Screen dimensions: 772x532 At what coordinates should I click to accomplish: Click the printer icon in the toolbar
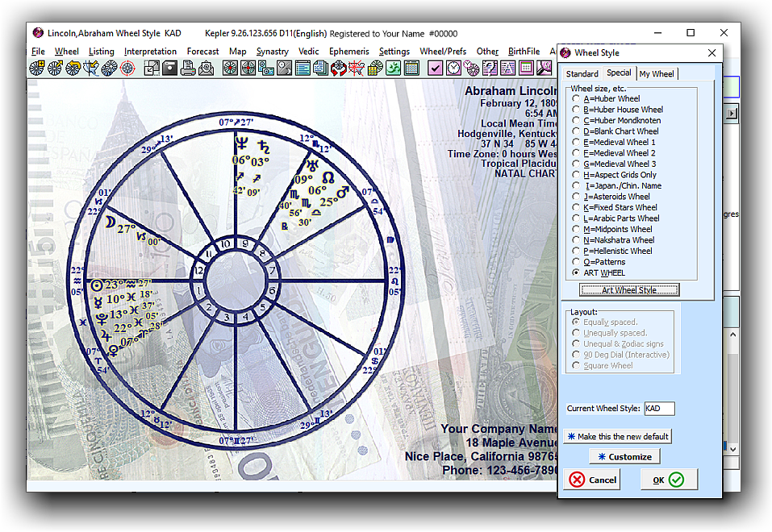coord(187,69)
